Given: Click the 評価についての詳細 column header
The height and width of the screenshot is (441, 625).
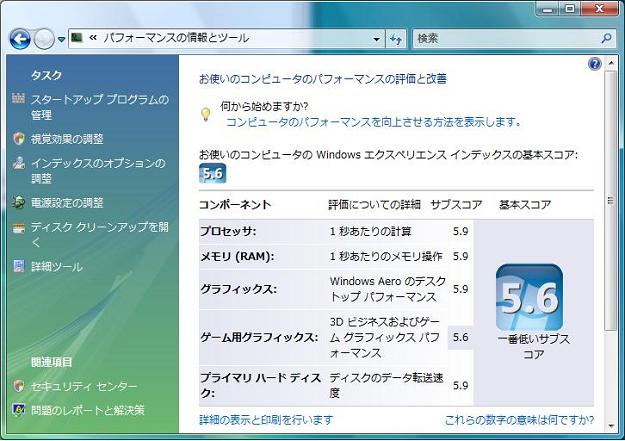Looking at the screenshot, I should (x=375, y=205).
